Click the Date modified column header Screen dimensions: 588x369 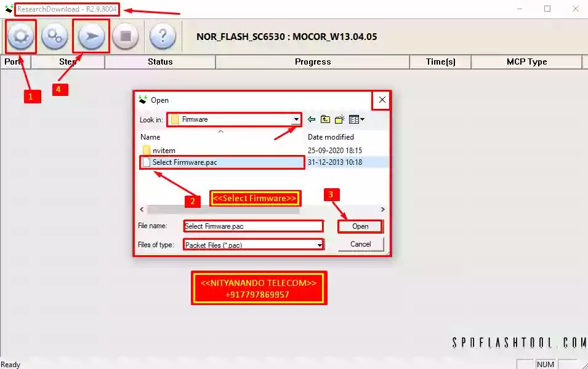[x=331, y=137]
